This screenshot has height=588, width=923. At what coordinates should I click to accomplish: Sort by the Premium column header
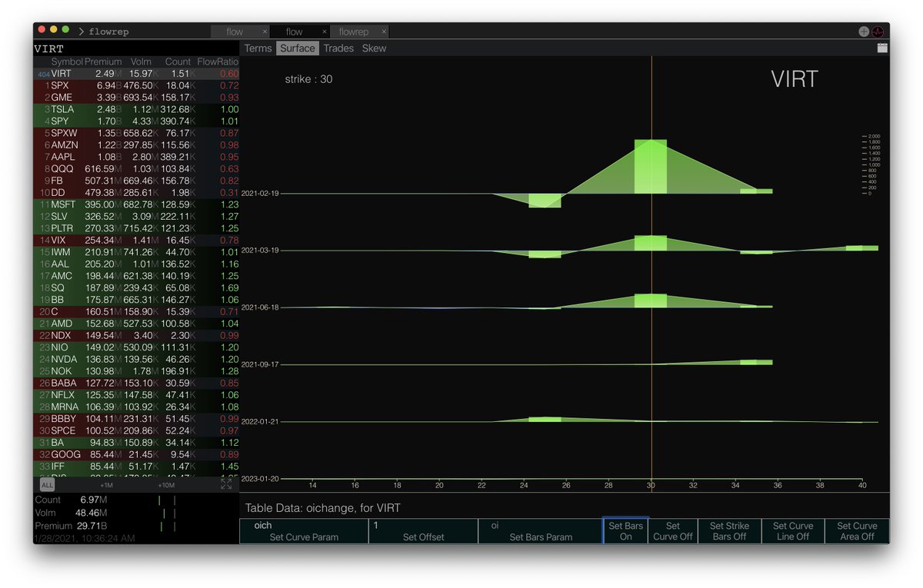[103, 61]
